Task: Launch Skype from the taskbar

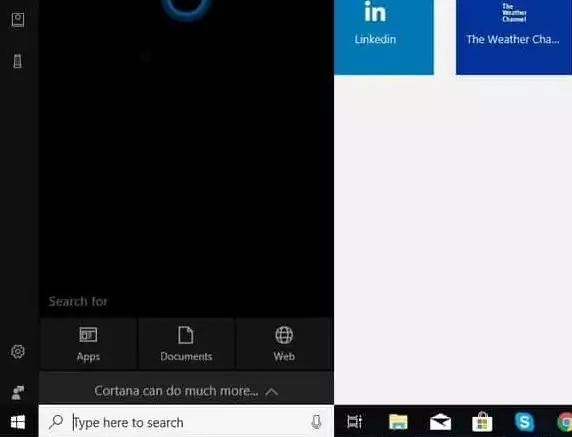Action: [524, 422]
